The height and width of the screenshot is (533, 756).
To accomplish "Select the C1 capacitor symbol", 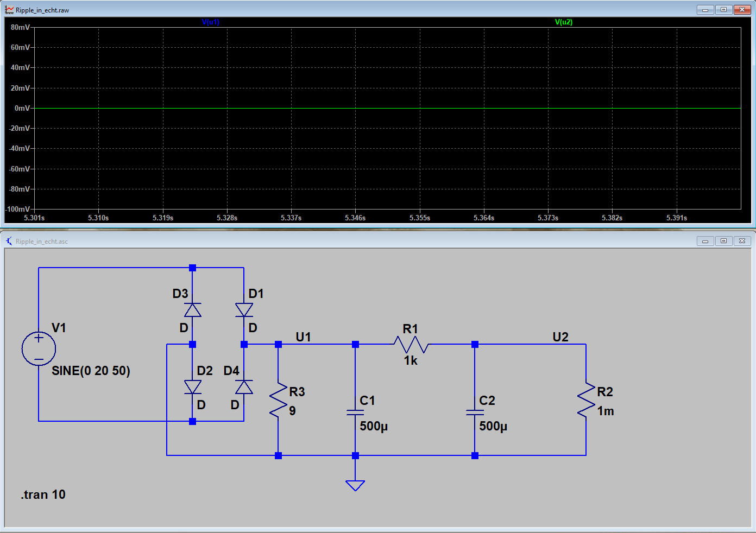I will pos(355,413).
